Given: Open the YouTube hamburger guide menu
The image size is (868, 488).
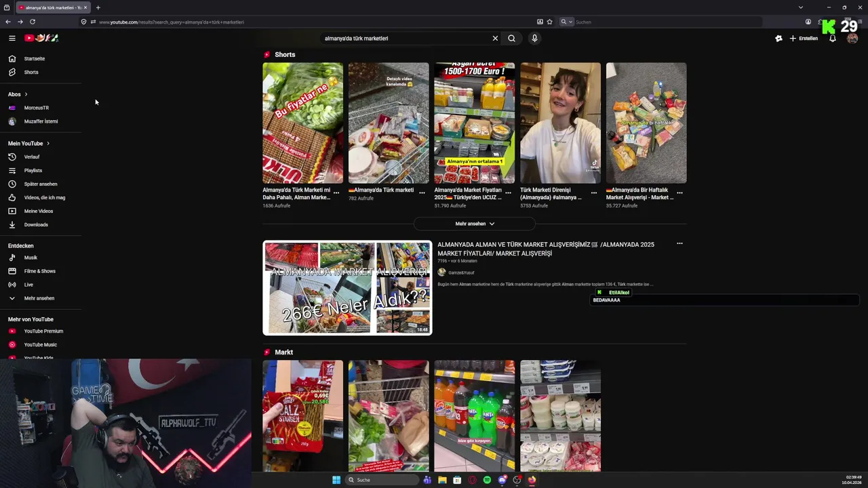Looking at the screenshot, I should coord(12,38).
